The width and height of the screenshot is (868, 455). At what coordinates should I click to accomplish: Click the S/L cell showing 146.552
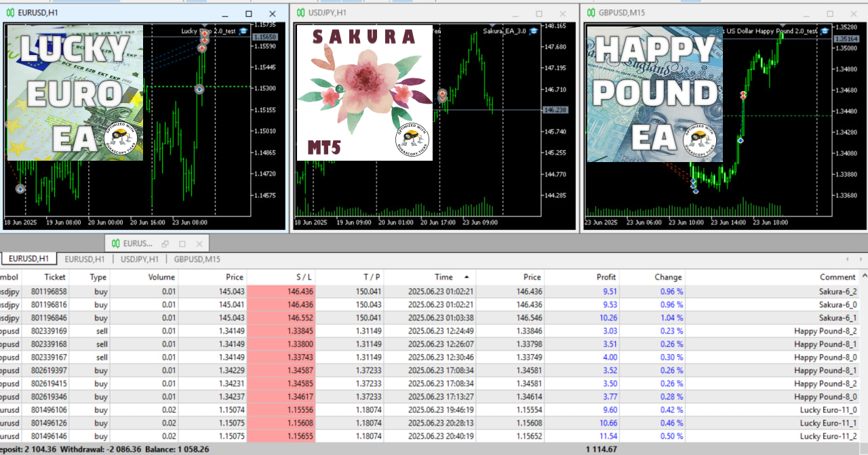tap(281, 317)
